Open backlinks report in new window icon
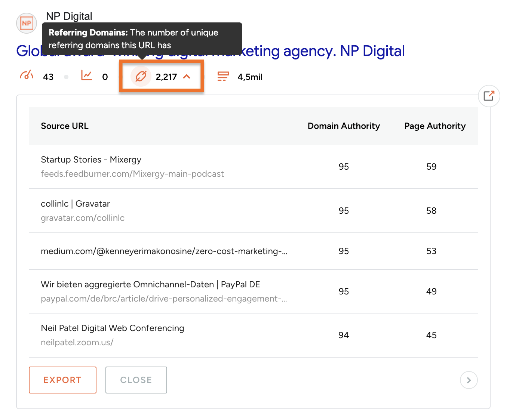This screenshot has width=519, height=420. click(489, 96)
